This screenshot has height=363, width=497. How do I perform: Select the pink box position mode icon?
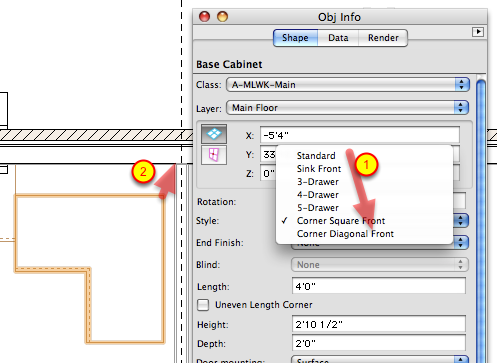(214, 155)
